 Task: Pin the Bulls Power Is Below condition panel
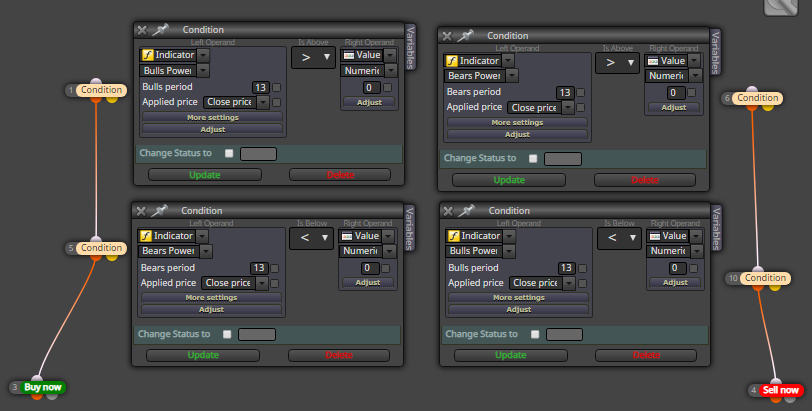[x=467, y=210]
